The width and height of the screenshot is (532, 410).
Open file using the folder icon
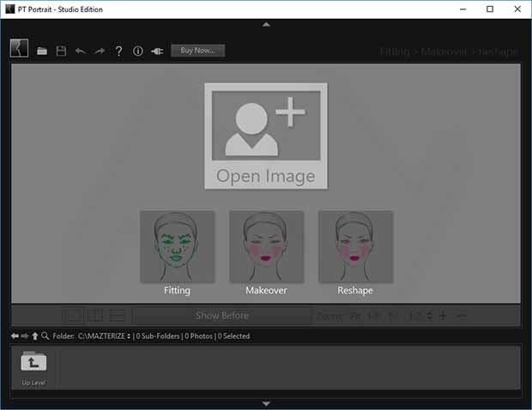point(42,51)
